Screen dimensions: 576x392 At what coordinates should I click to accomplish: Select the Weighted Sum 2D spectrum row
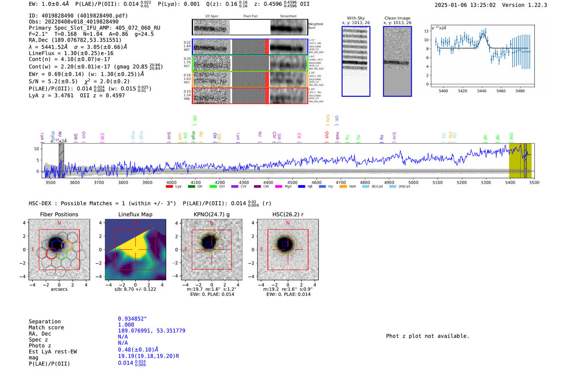pyautogui.click(x=250, y=27)
